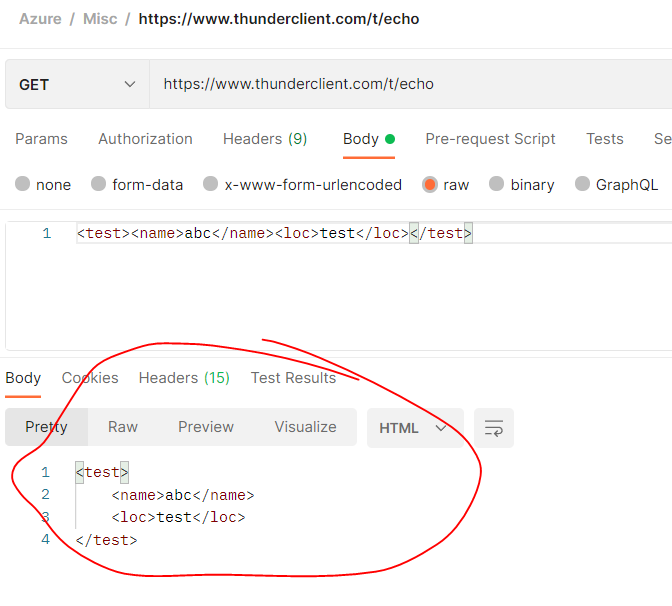
Task: Open the response Cookies tab
Action: pyautogui.click(x=90, y=378)
